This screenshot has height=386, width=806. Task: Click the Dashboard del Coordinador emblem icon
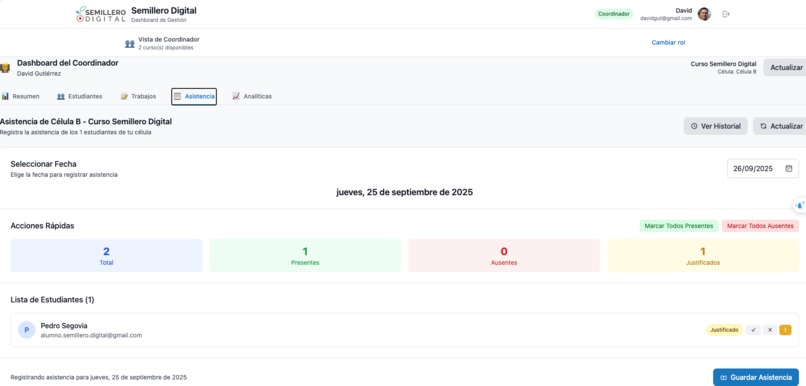click(5, 68)
